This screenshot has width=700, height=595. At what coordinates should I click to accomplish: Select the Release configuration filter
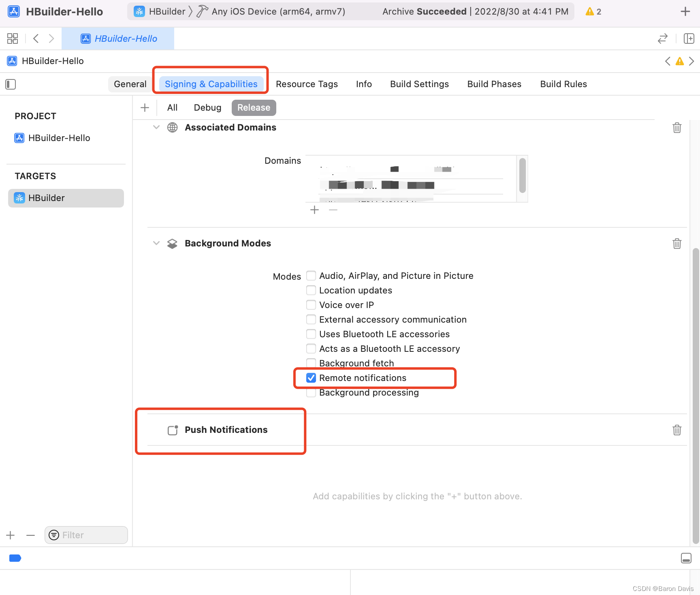point(254,107)
